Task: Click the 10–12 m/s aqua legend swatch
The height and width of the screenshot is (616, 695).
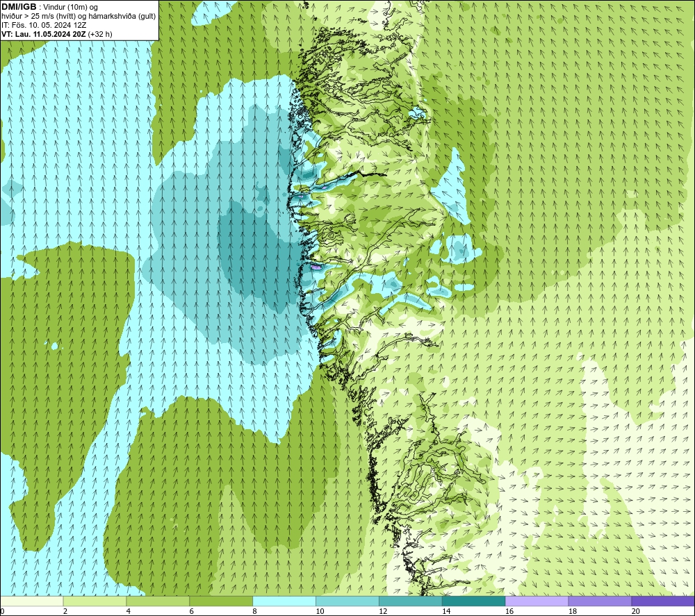Action: [347, 601]
